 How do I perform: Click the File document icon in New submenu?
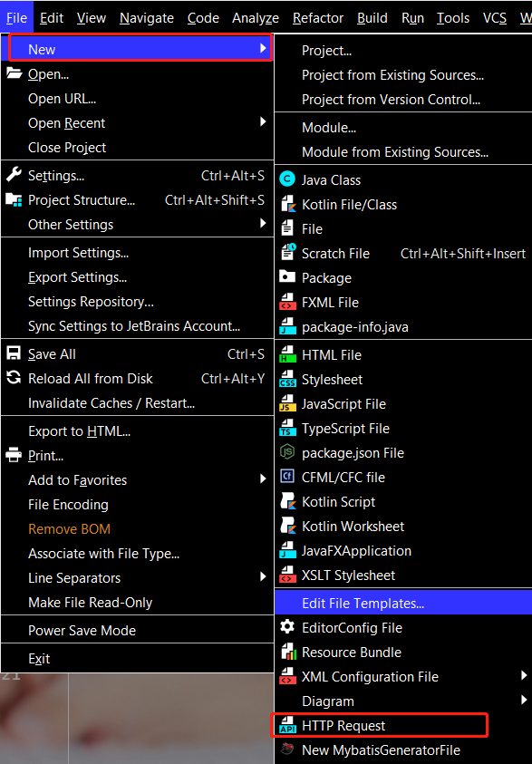click(287, 228)
